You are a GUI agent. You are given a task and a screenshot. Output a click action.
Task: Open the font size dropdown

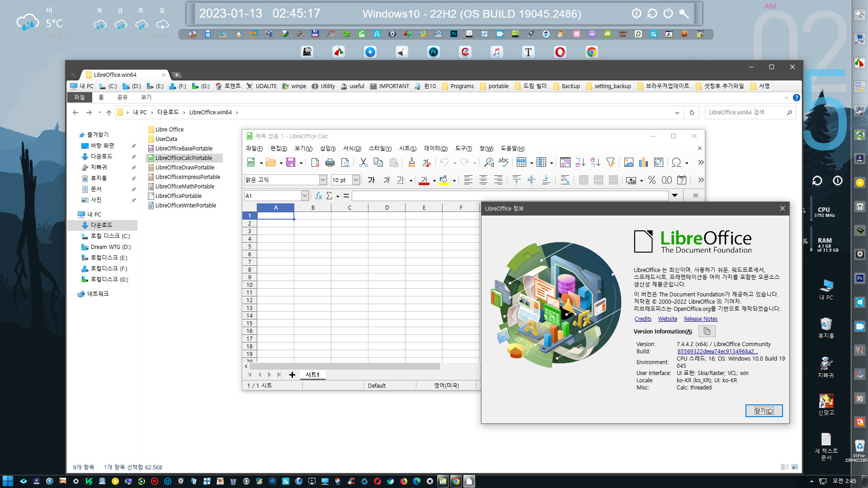356,180
